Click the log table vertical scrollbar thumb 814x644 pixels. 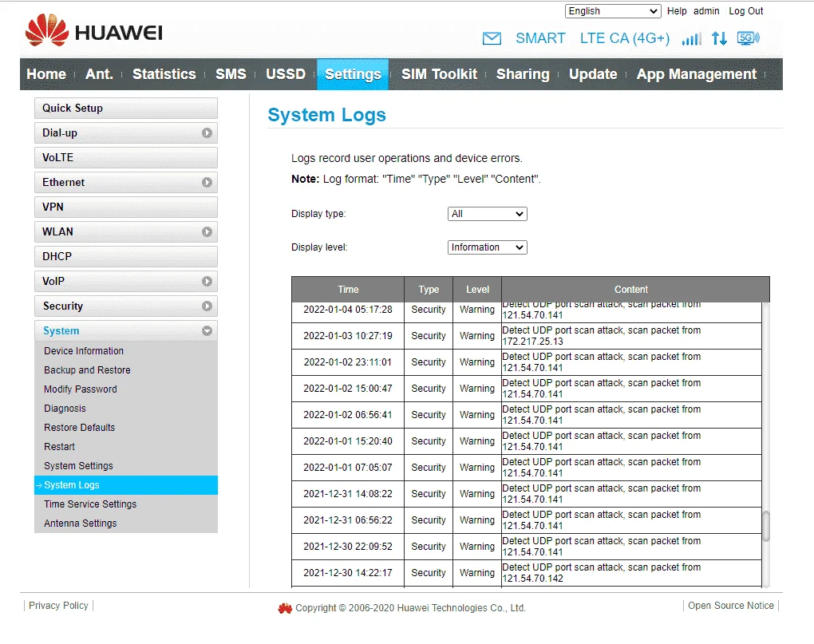[766, 526]
